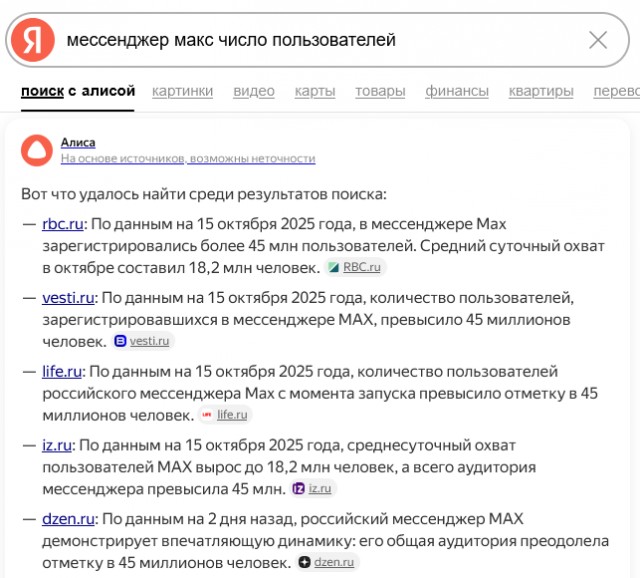This screenshot has height=578, width=640.
Task: Click text 'демонстрирует впечатляющую динамику'
Action: (x=197, y=541)
